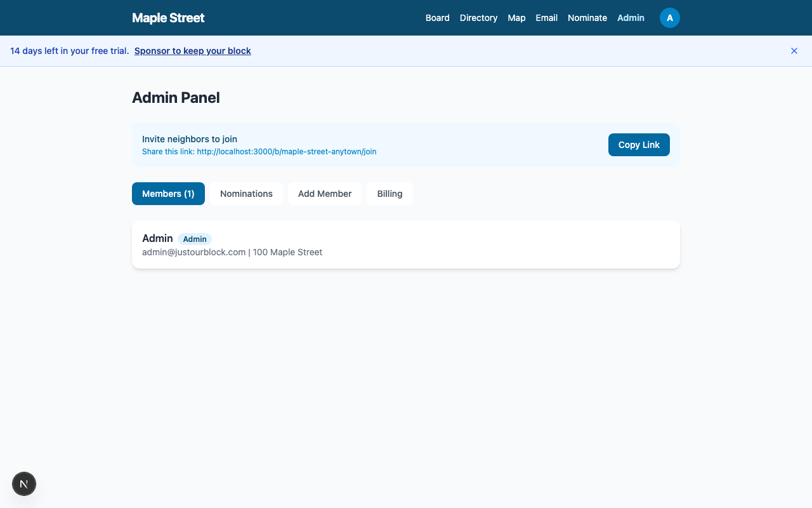This screenshot has height=508, width=812.
Task: Select Nominate in the top navigation
Action: coord(587,18)
